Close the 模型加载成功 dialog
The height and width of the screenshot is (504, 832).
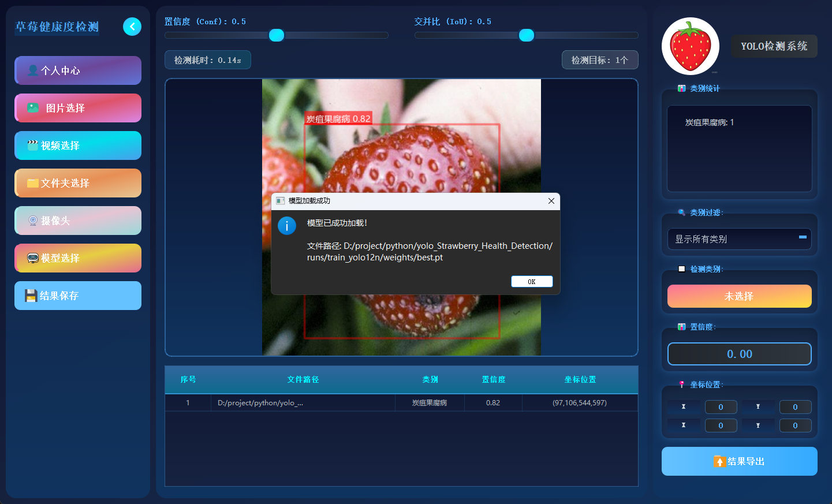click(x=551, y=201)
